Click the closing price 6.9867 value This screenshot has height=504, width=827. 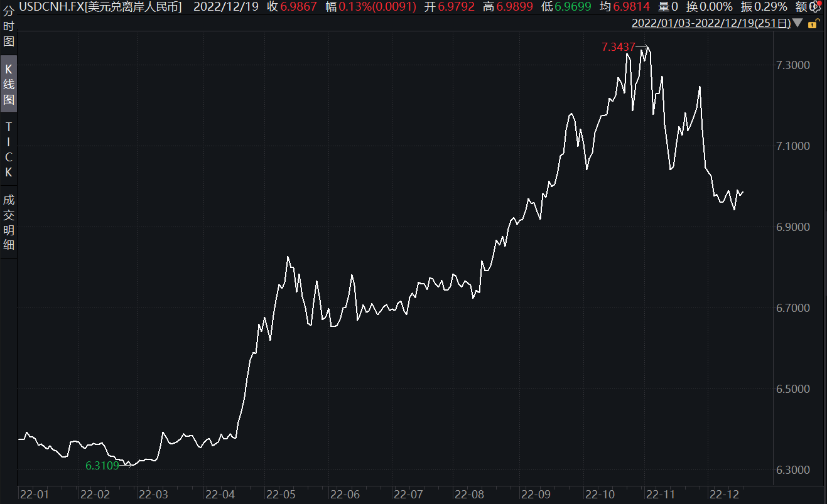coord(299,7)
